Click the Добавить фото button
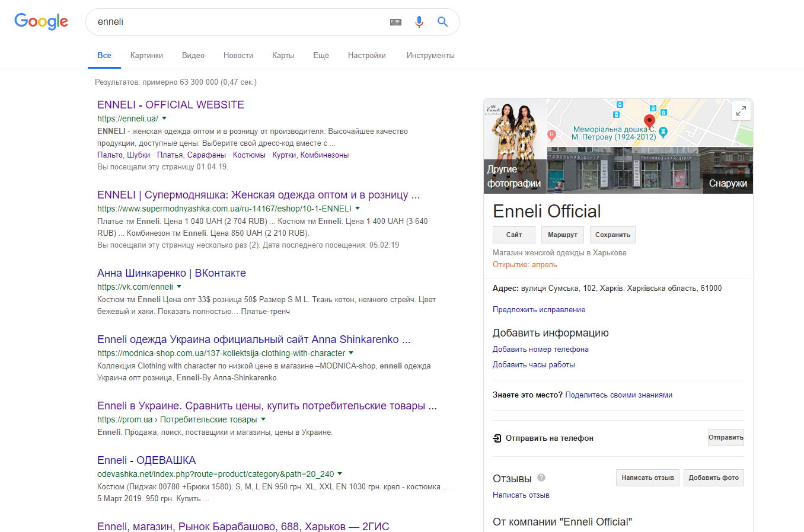Viewport: 804px width, 532px height. tap(714, 477)
